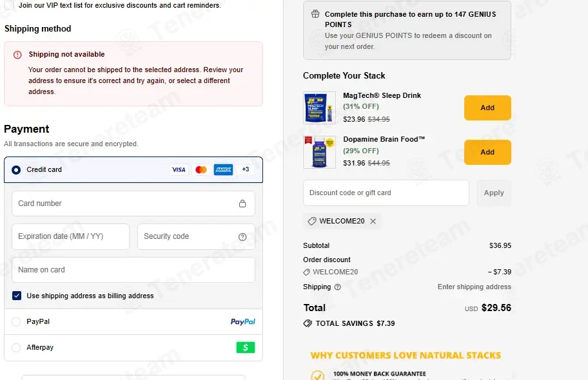The width and height of the screenshot is (588, 380).
Task: Click the Visa card logo icon
Action: (x=179, y=170)
